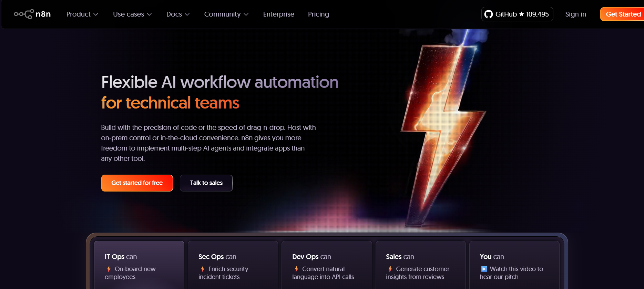Click 'Convert natural language into API calls'
The height and width of the screenshot is (289, 644).
coord(323,273)
